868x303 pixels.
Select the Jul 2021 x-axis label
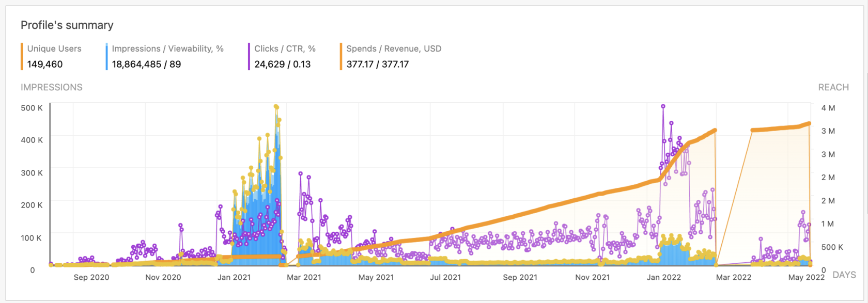(x=445, y=277)
